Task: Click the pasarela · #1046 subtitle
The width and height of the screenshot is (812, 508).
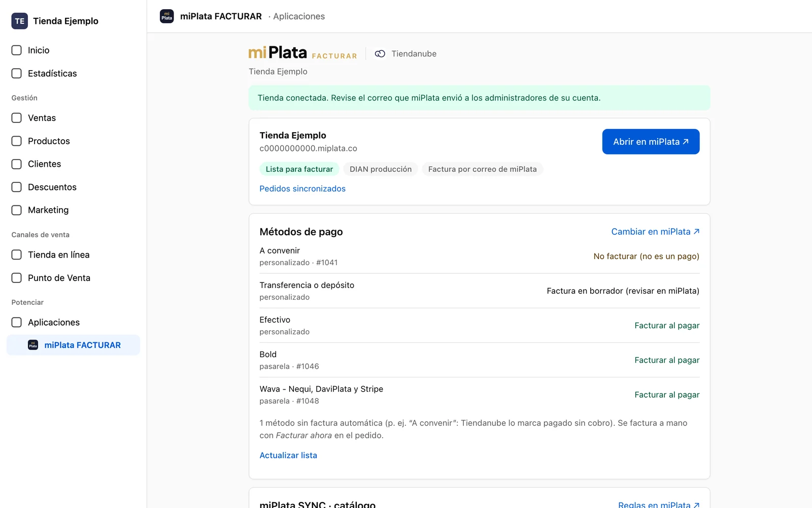Action: coord(289,366)
